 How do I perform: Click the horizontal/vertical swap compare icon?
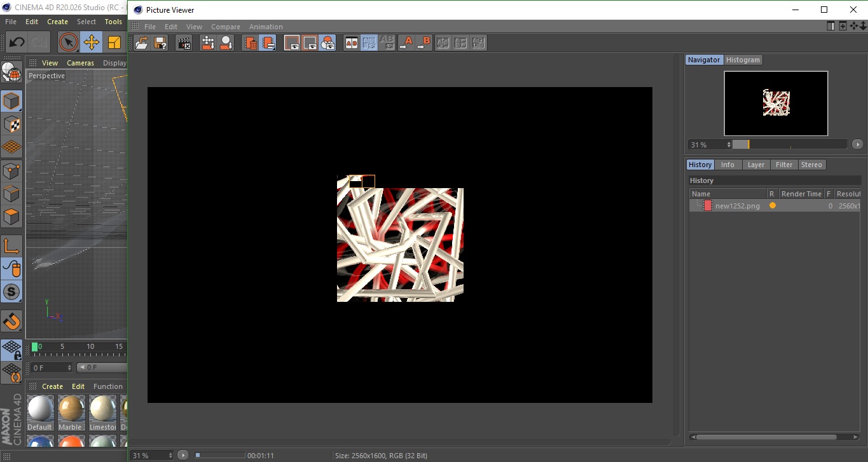[461, 43]
